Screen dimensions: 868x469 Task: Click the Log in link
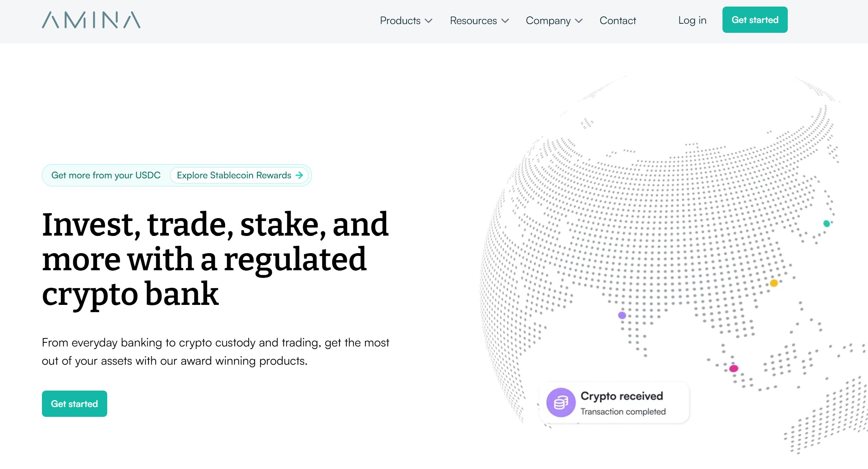click(x=692, y=20)
